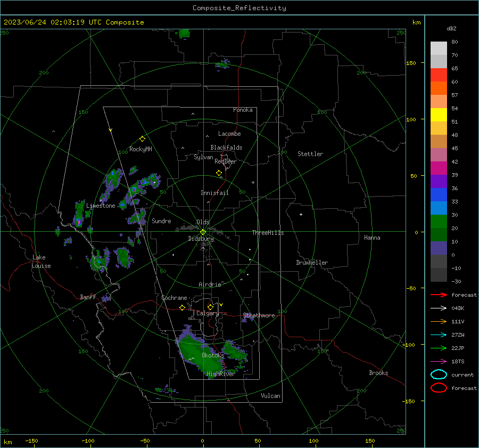Click the Sylvan label

click(x=203, y=157)
